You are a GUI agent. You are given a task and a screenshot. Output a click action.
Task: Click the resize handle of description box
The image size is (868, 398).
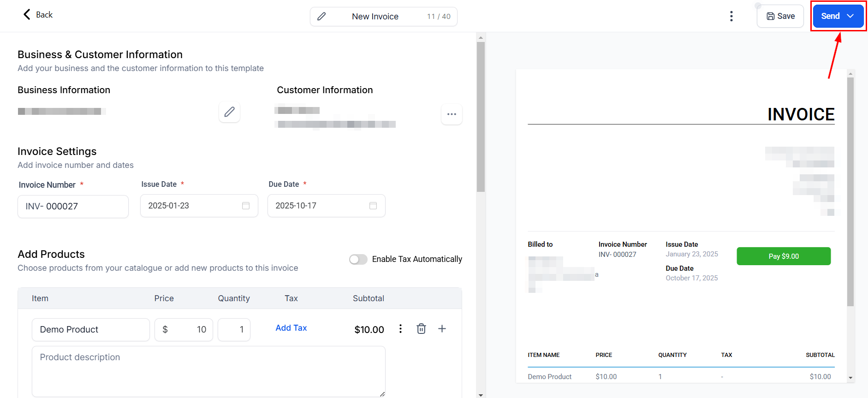click(382, 394)
